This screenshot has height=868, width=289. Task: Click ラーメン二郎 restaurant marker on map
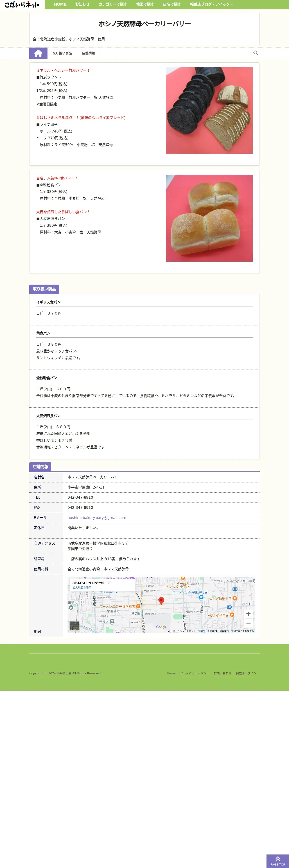click(138, 606)
